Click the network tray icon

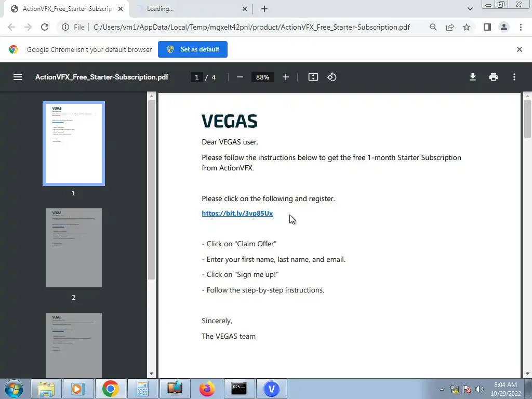coord(454,389)
